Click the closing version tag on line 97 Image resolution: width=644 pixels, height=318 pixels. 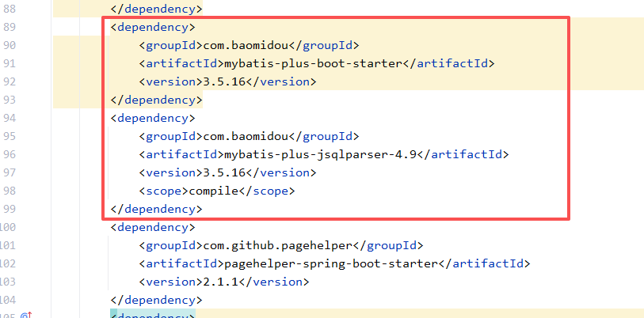pyautogui.click(x=281, y=172)
